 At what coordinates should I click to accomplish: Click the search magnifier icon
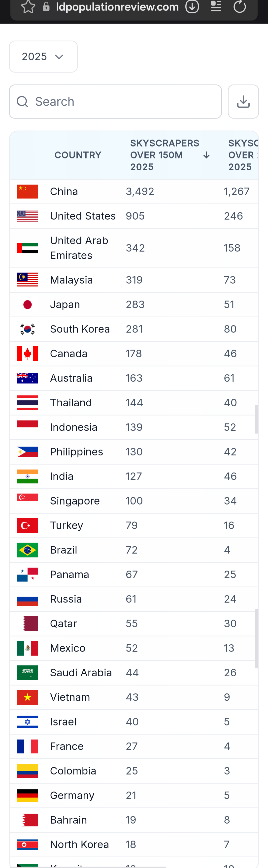(23, 101)
